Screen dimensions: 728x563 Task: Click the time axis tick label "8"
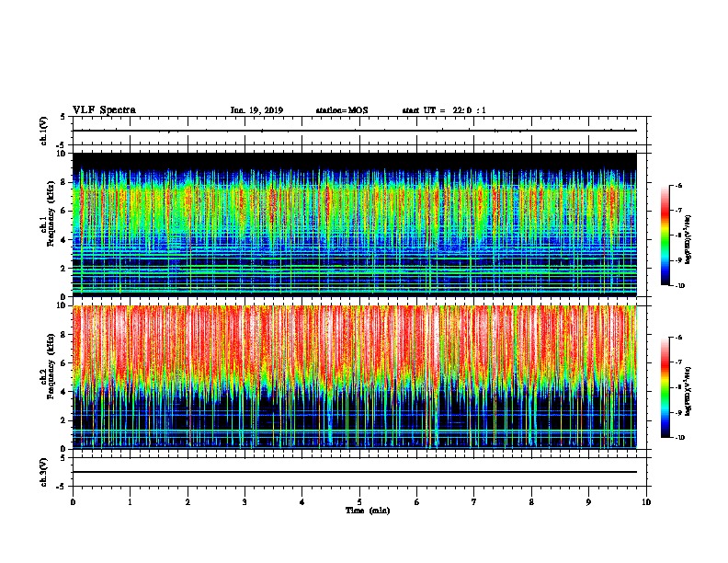pyautogui.click(x=531, y=502)
